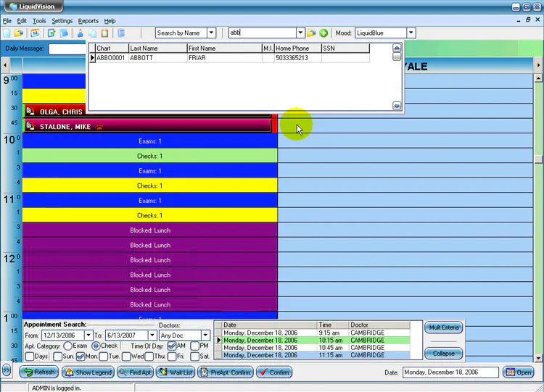Click the blue calculator toolbar icon
Image resolution: width=544 pixels, height=392 pixels.
tap(121, 33)
